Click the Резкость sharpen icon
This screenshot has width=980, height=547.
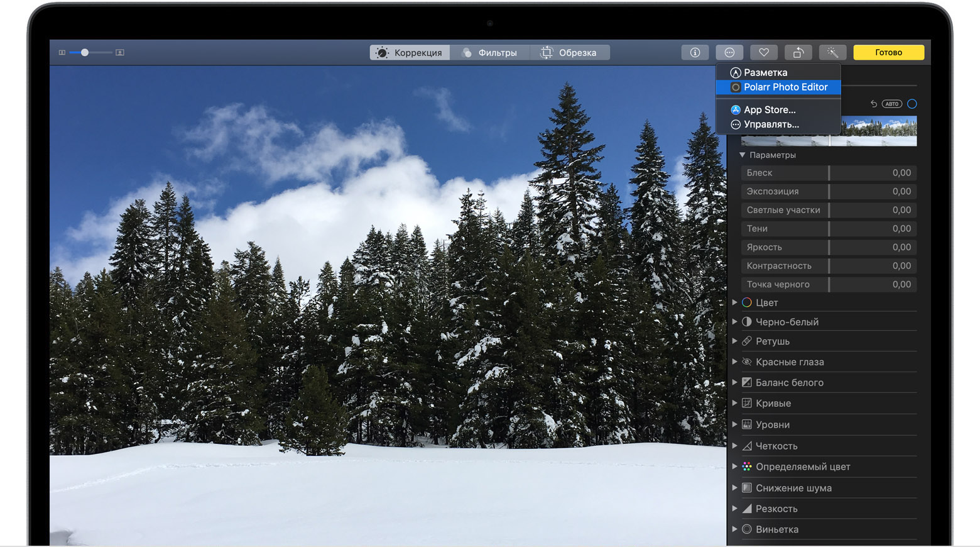(x=747, y=509)
